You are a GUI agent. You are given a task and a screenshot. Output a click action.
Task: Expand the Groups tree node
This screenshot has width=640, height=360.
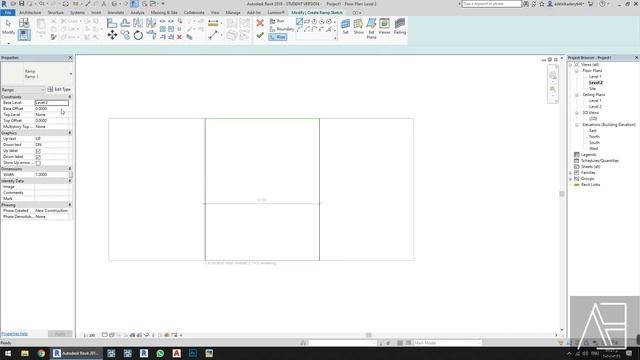(571, 179)
